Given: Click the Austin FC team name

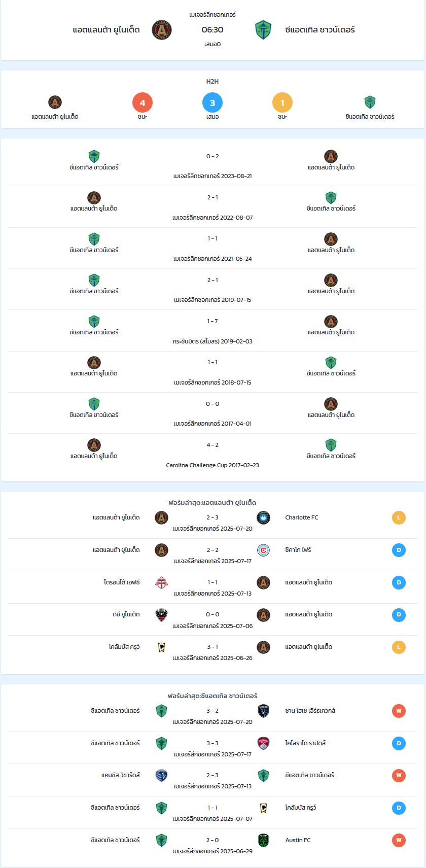Looking at the screenshot, I should tap(298, 840).
